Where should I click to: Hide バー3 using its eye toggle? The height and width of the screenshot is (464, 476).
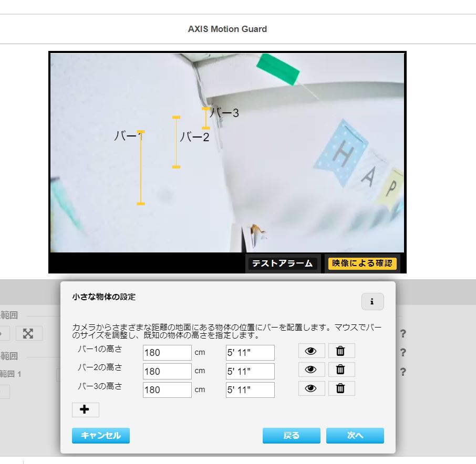point(311,388)
